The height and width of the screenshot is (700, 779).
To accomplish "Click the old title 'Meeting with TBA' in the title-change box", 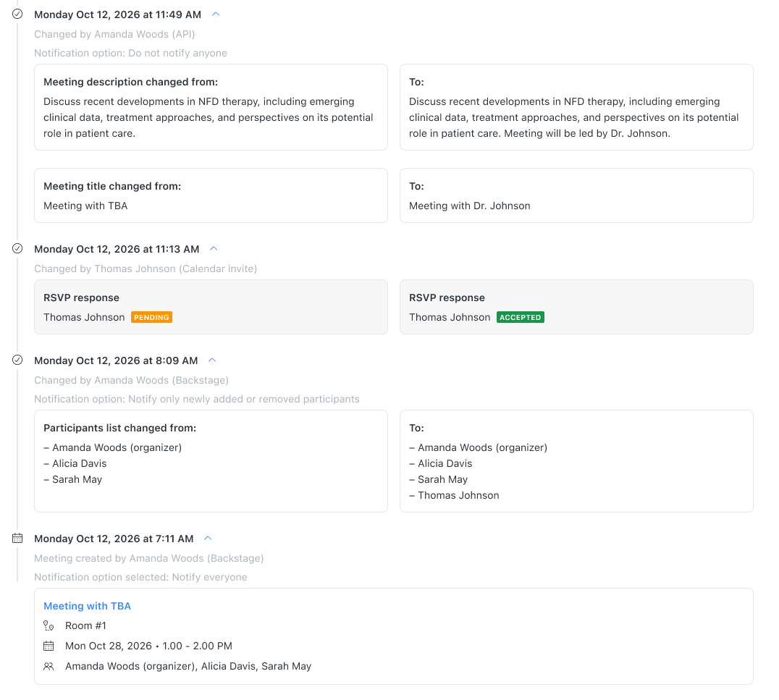I will pyautogui.click(x=85, y=206).
